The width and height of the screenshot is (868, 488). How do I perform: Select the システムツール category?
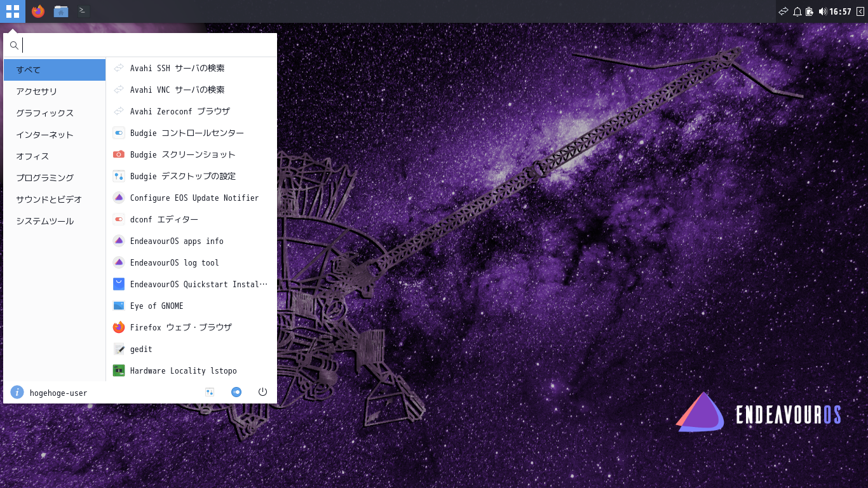point(55,221)
